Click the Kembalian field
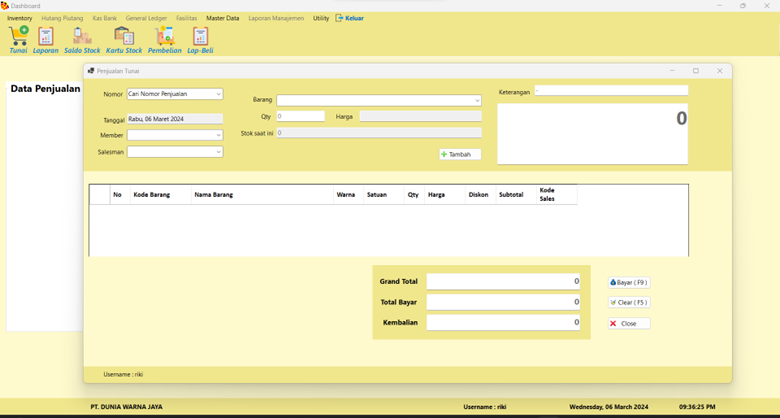Image resolution: width=780 pixels, height=418 pixels. [503, 322]
